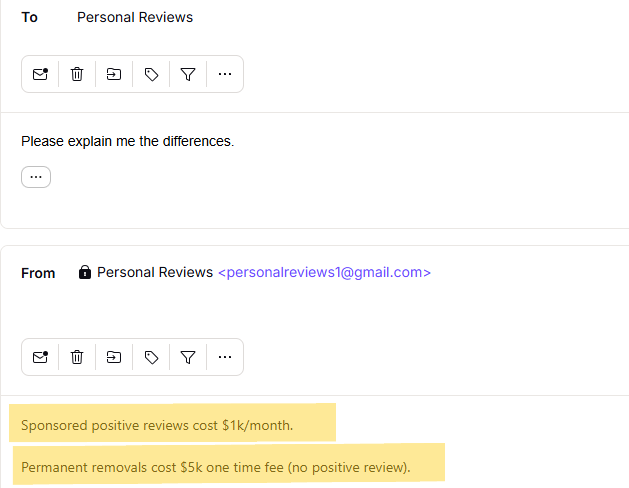This screenshot has height=488, width=629.
Task: Click highlighted 'Permanent removals cost $5k' line
Action: [216, 468]
